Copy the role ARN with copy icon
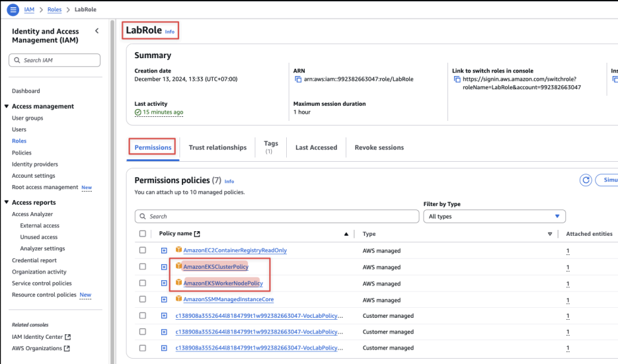 [298, 79]
